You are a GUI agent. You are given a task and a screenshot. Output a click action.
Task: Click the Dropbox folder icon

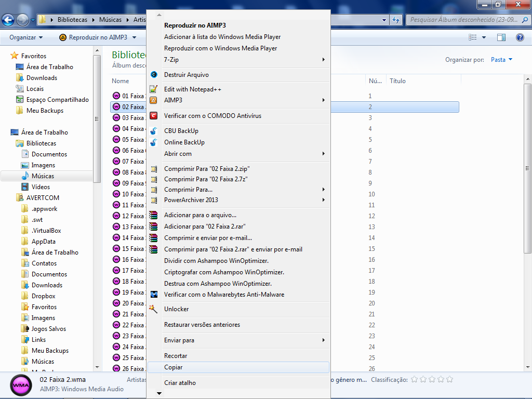25,296
